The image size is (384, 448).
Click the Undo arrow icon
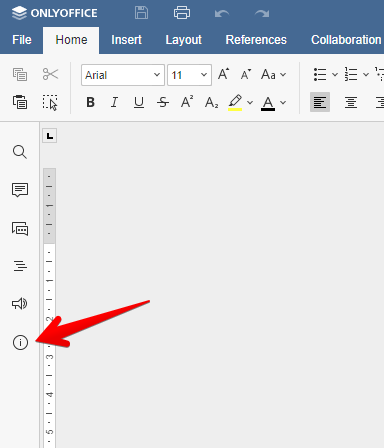point(222,13)
